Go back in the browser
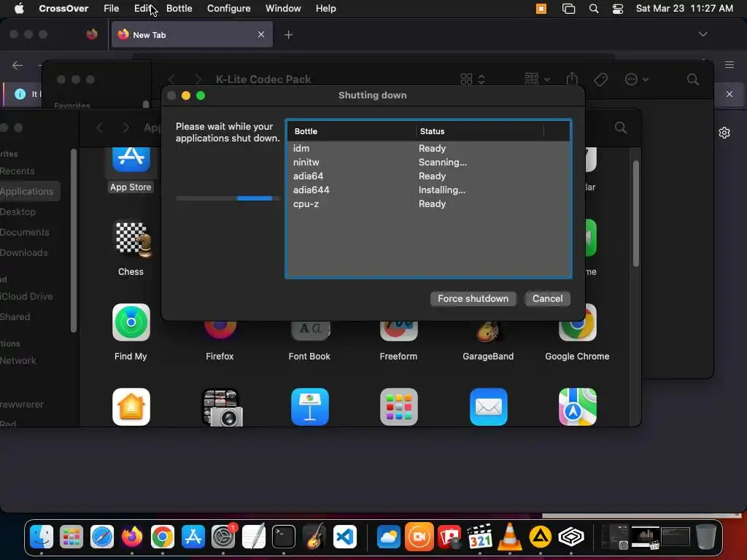The image size is (747, 560). [18, 65]
